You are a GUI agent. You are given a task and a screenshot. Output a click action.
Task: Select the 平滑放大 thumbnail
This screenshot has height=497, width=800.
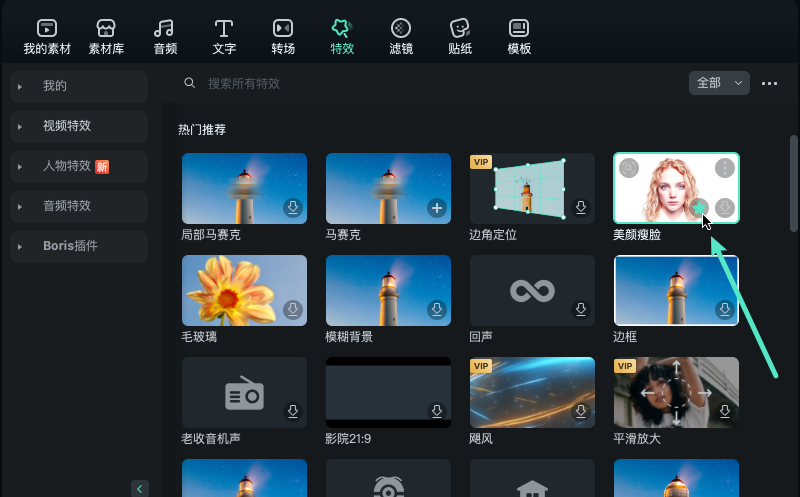click(676, 392)
